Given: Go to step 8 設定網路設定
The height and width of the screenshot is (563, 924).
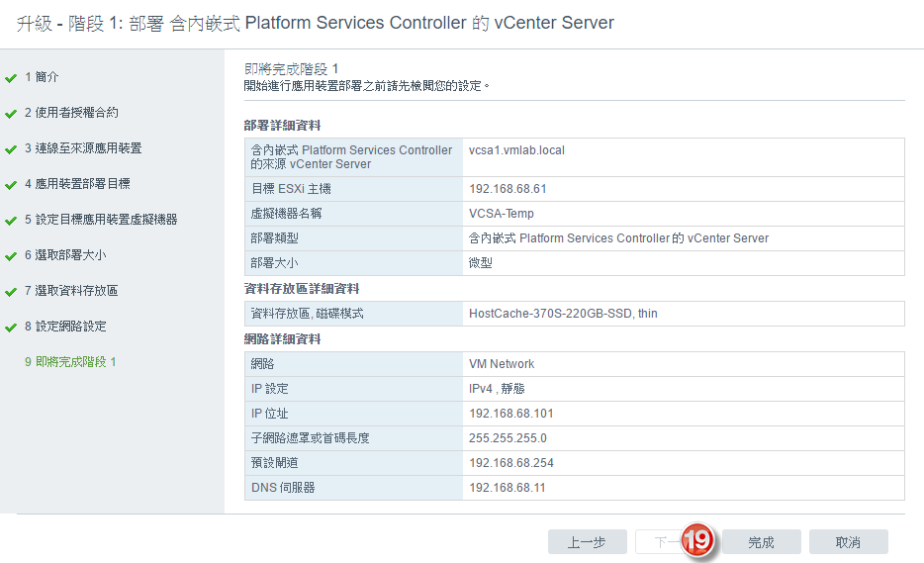Looking at the screenshot, I should 65,327.
